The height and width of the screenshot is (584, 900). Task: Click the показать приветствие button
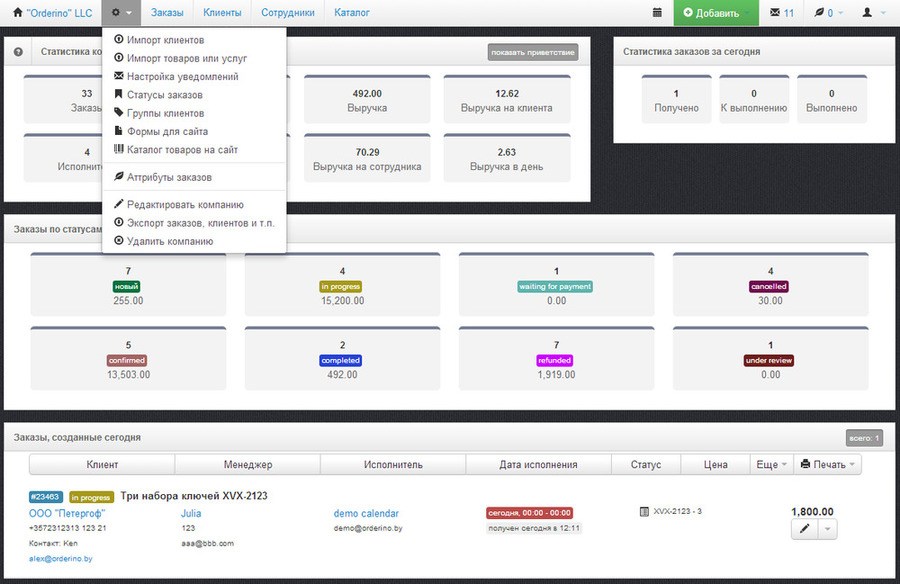point(533,52)
